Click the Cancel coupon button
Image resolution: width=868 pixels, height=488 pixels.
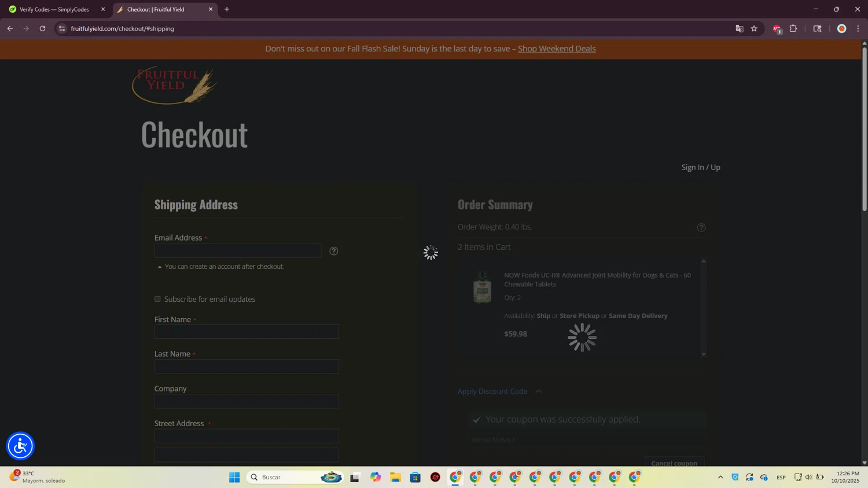coord(674,463)
